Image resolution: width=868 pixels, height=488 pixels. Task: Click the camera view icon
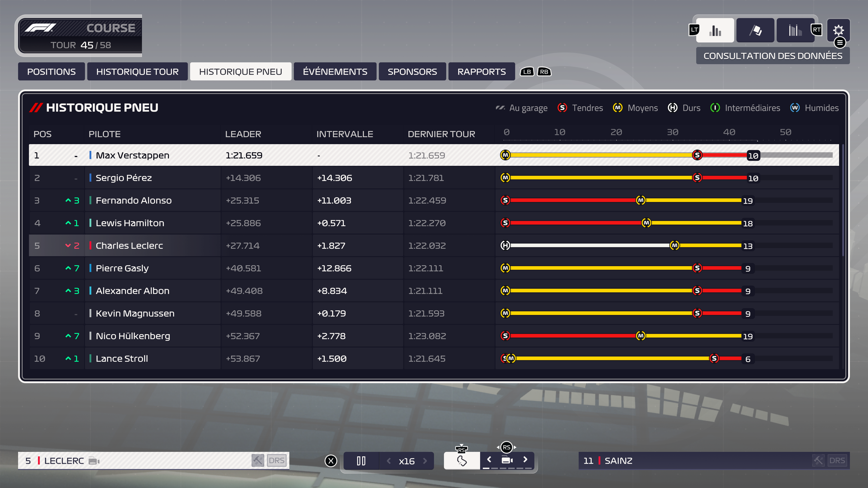tap(507, 460)
